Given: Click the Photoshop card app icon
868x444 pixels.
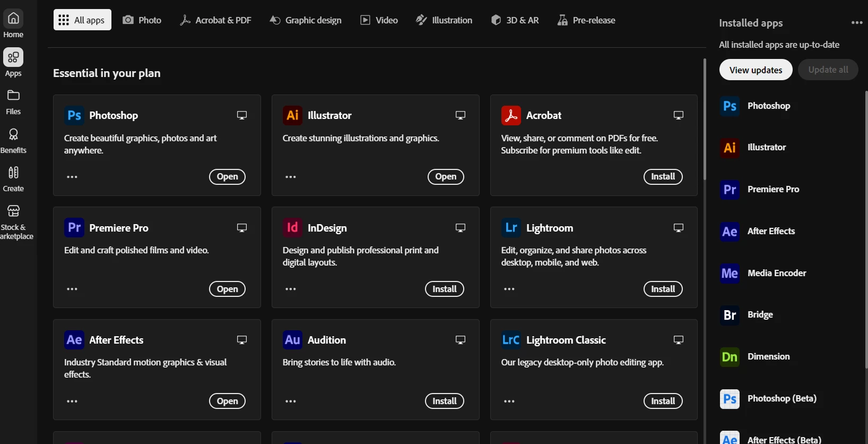Looking at the screenshot, I should 74,115.
